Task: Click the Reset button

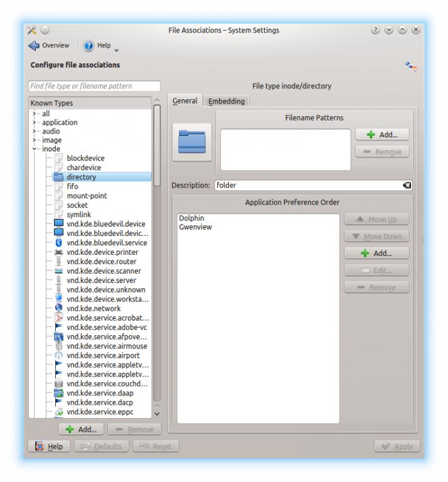Action: coord(156,446)
